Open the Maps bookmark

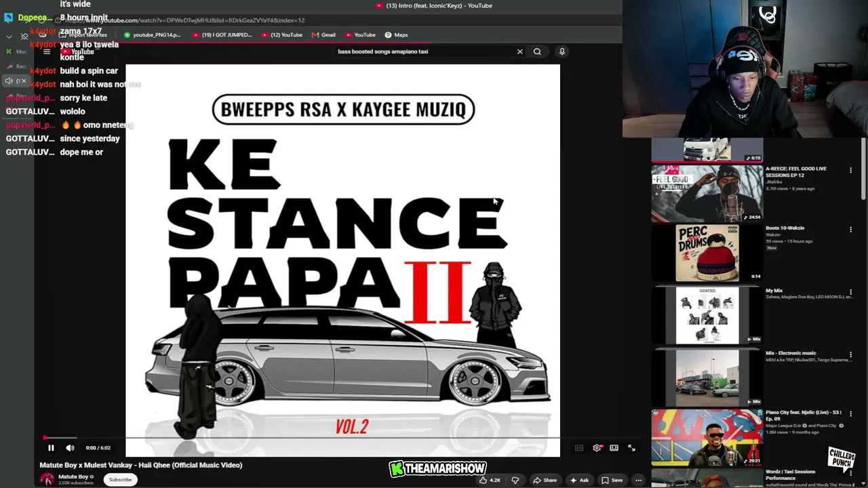click(396, 35)
